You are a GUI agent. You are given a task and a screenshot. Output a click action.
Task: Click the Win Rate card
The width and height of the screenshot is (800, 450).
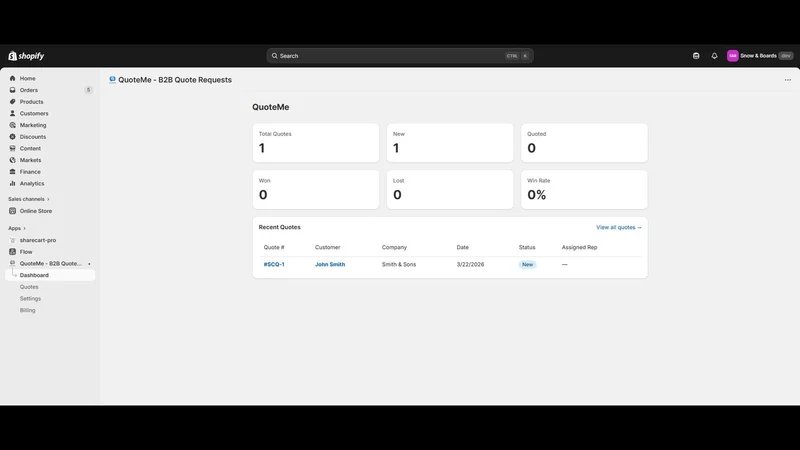584,189
